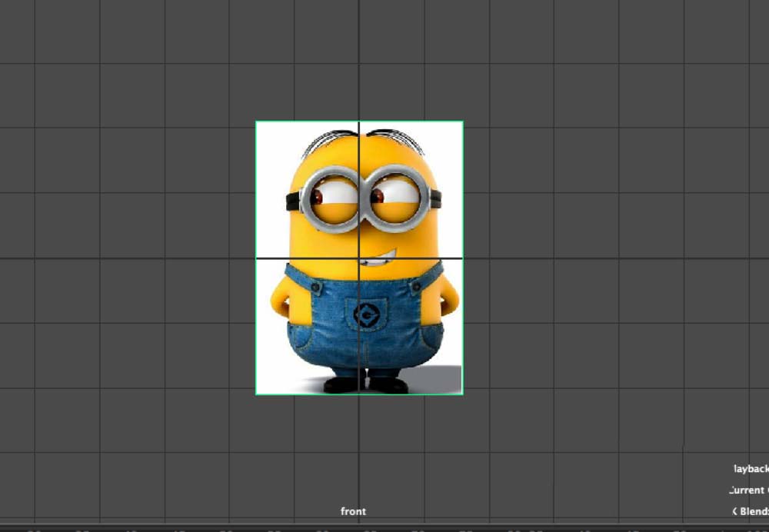Screen dimensions: 769x532
Task: Click the image plane's top-left corner
Action: pyautogui.click(x=256, y=121)
